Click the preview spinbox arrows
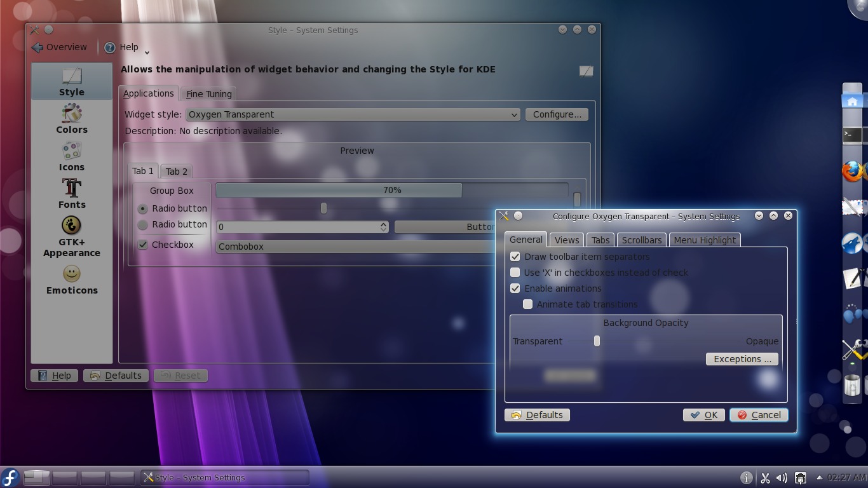This screenshot has height=488, width=868. pyautogui.click(x=383, y=227)
